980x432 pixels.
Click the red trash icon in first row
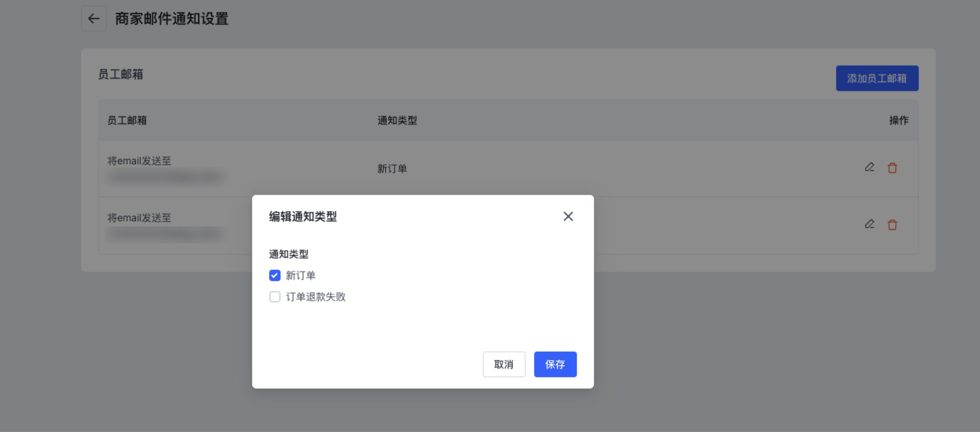892,168
